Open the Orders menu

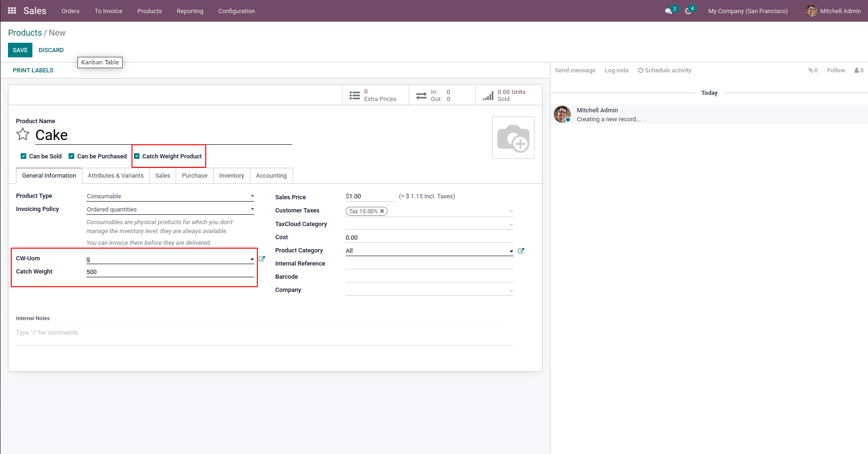(x=70, y=11)
